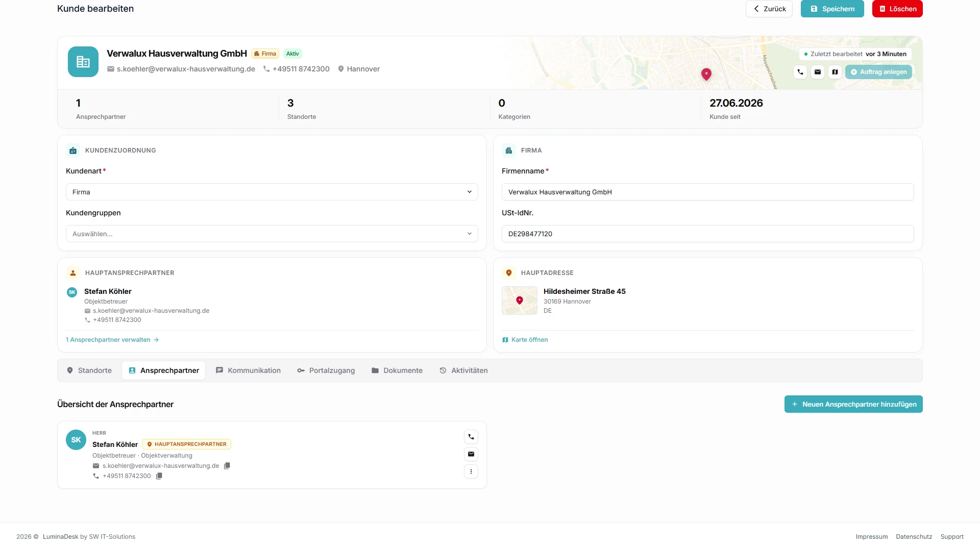Viewport: 980px width, 551px height.
Task: Click the SK avatar in the contact overview card
Action: pyautogui.click(x=76, y=440)
